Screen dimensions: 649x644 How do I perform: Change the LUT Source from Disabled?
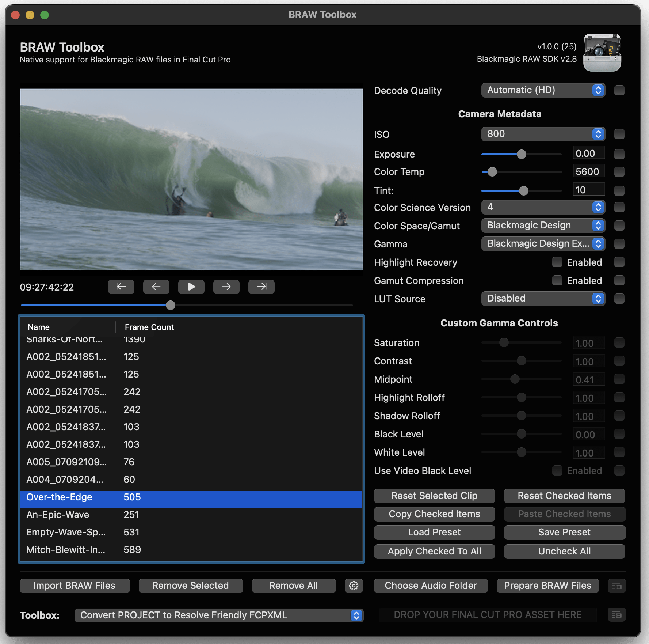coord(543,299)
